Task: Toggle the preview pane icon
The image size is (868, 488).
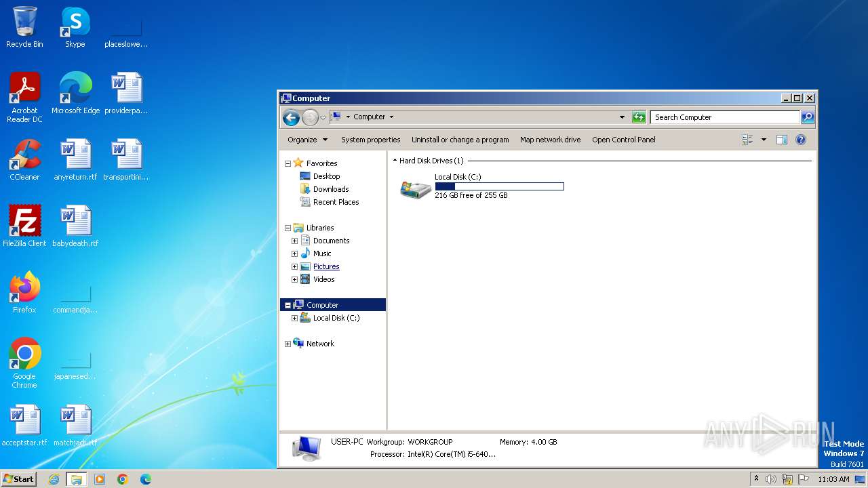Action: (x=781, y=140)
